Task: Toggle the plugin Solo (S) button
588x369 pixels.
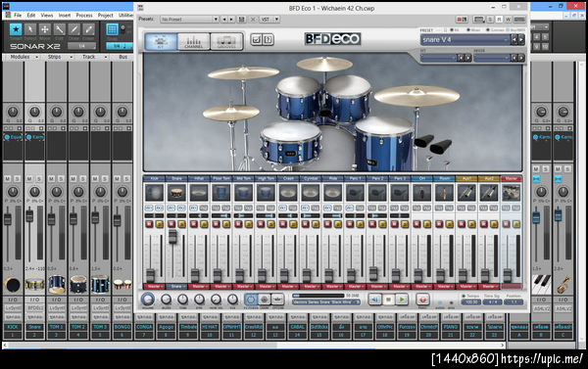Action: click(x=490, y=20)
